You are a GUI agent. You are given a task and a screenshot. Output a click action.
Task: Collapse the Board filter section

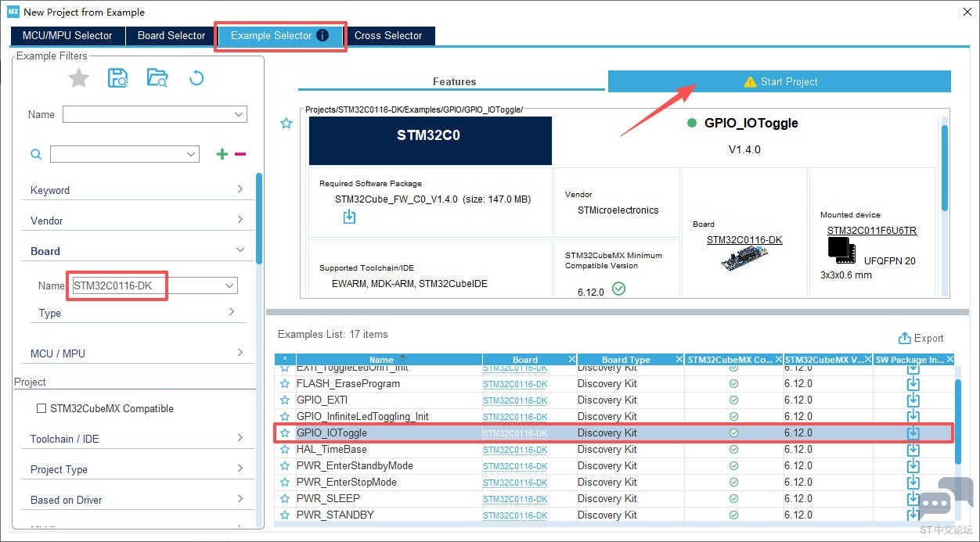(137, 251)
